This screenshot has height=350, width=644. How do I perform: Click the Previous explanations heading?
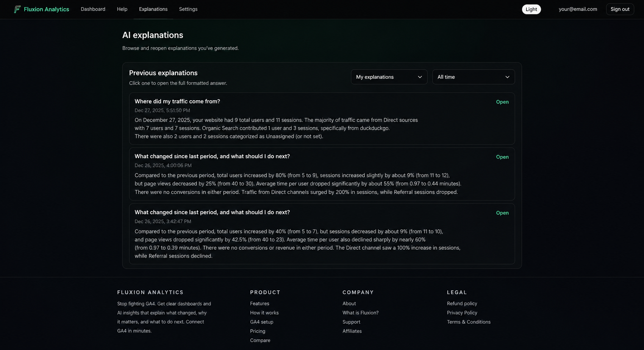pyautogui.click(x=163, y=73)
